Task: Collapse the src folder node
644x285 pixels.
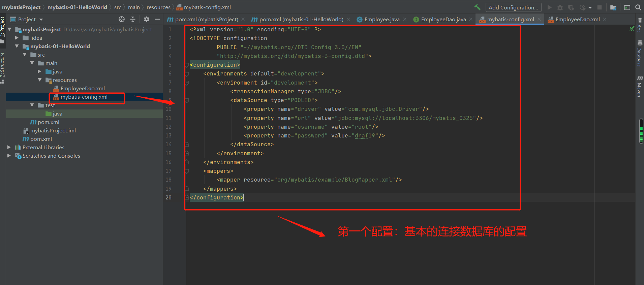Action: coord(25,55)
